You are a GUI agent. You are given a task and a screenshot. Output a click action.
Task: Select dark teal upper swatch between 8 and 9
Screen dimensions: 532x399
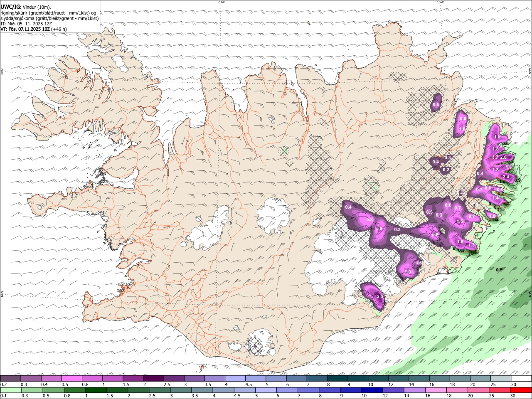tap(337, 379)
